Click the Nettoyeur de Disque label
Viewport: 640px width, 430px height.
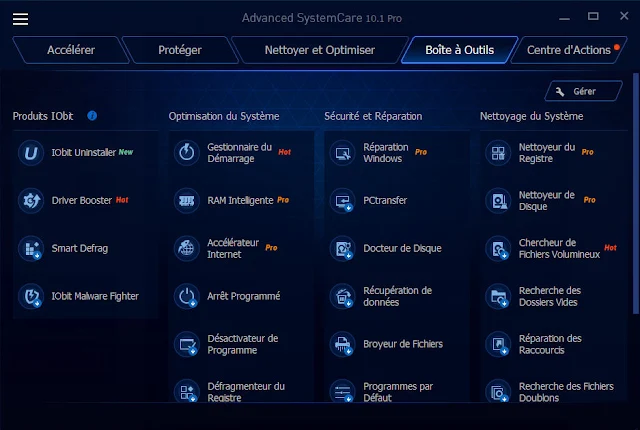(547, 200)
